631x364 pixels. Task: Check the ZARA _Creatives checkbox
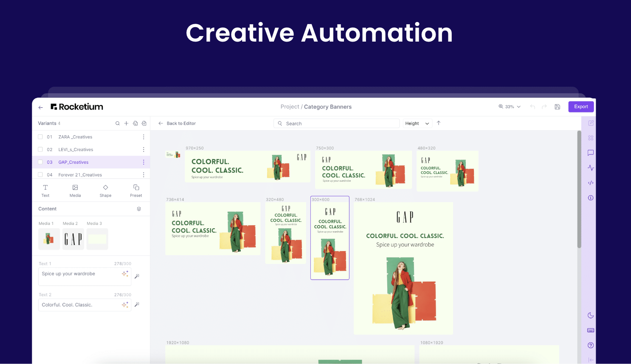pyautogui.click(x=40, y=137)
